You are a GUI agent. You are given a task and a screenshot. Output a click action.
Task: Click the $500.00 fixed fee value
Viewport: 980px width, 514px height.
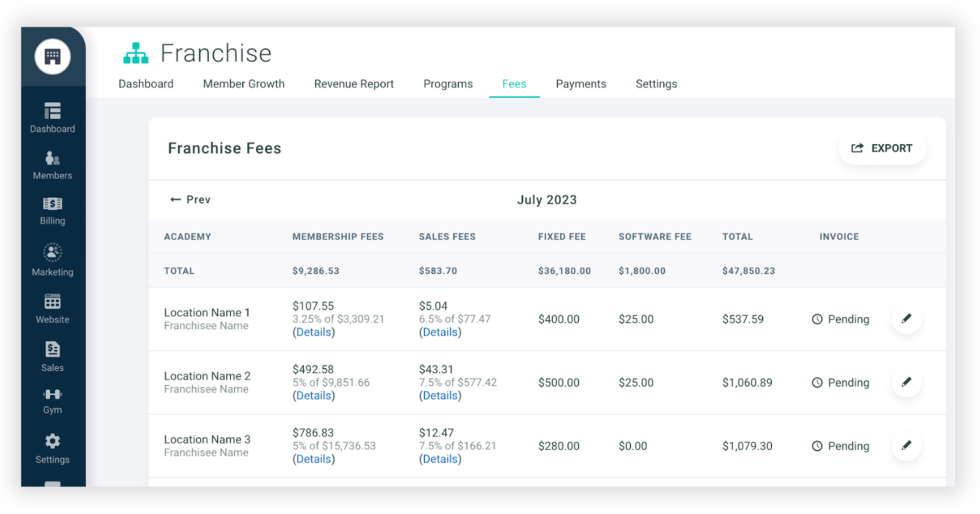(559, 382)
